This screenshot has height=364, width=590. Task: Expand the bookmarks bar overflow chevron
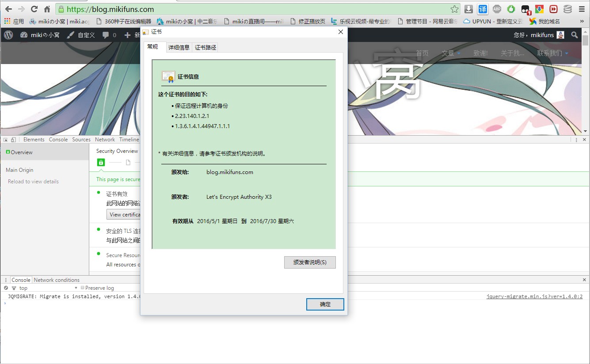pos(582,21)
